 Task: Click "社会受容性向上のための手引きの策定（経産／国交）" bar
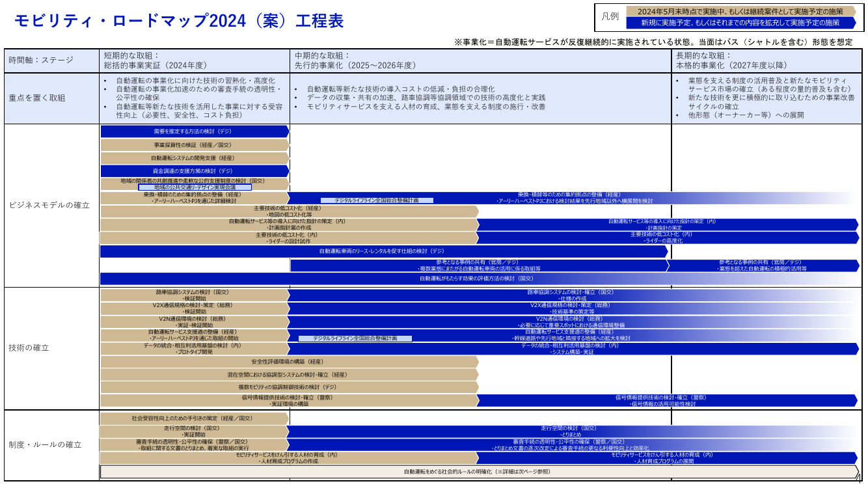[195, 418]
